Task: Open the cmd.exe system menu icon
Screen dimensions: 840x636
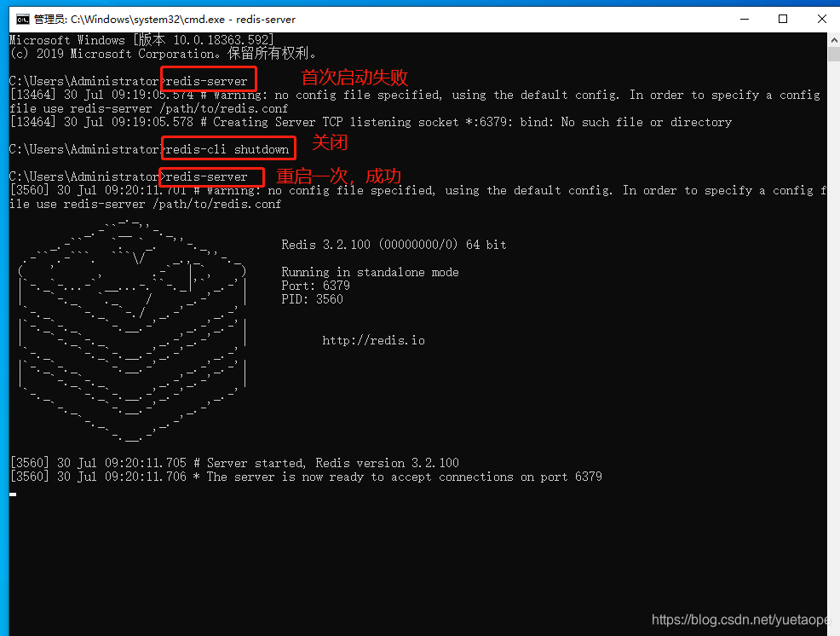Action: click(x=22, y=20)
